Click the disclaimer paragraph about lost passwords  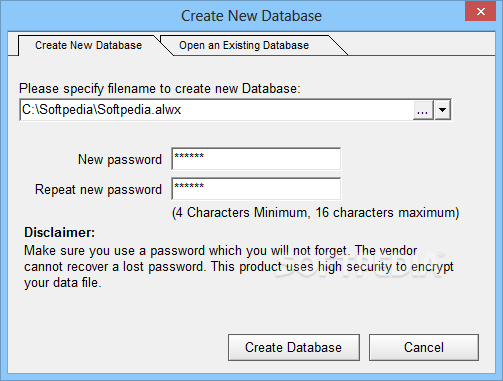pos(239,267)
